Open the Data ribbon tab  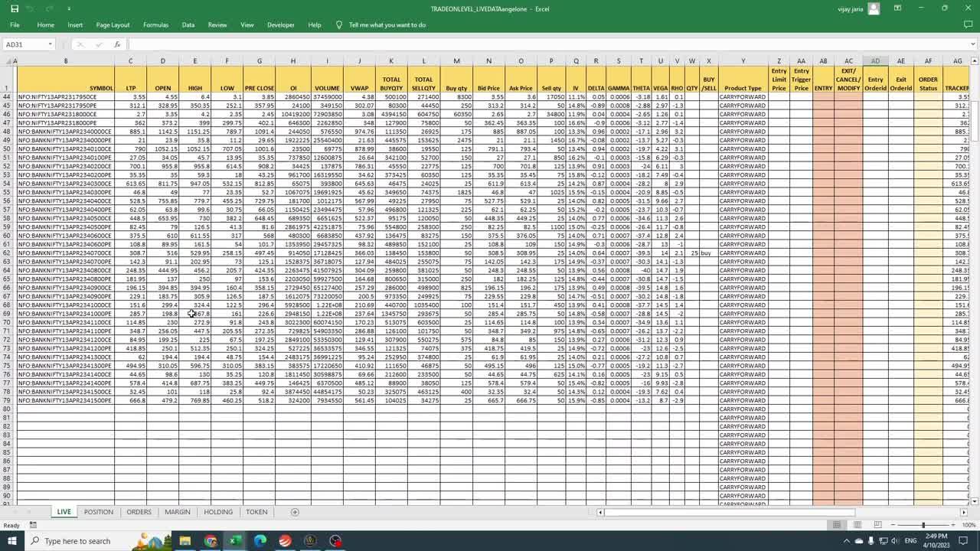click(188, 24)
